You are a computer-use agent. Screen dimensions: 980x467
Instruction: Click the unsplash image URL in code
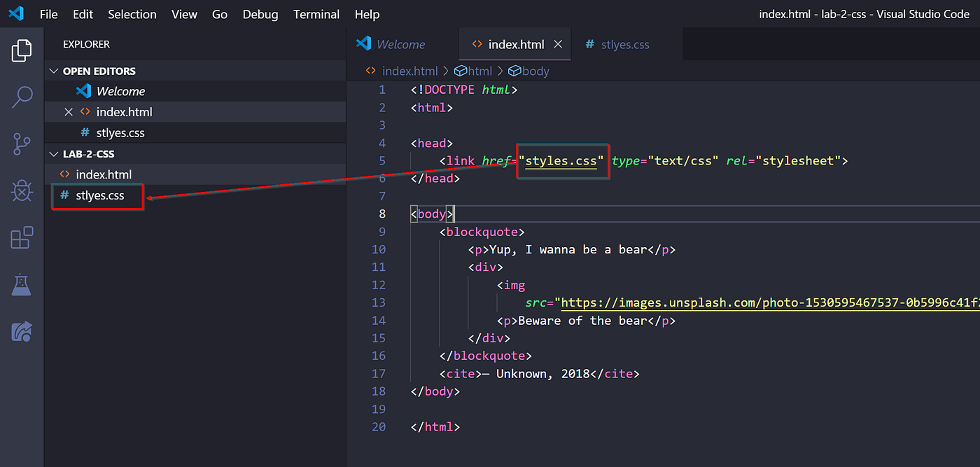770,303
